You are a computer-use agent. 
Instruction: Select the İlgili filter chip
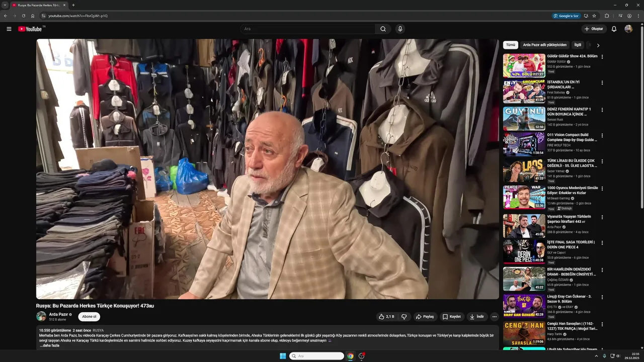pos(578,45)
